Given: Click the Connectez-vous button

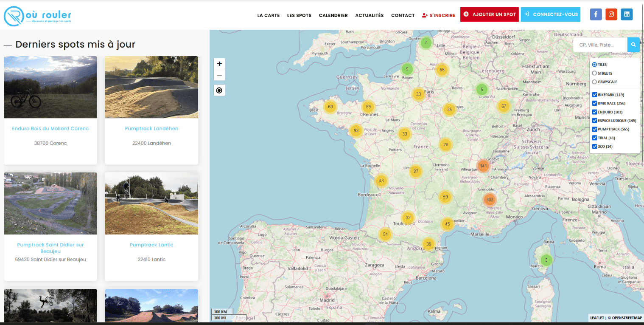Looking at the screenshot, I should coord(550,14).
